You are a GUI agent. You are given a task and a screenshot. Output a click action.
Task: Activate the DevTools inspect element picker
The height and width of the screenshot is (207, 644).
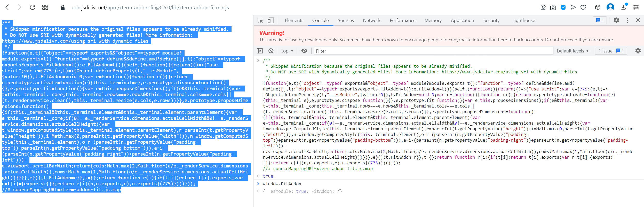260,20
